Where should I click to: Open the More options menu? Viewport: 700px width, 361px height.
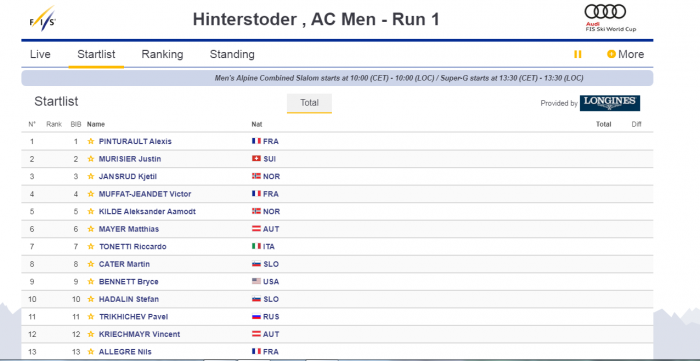(x=625, y=54)
